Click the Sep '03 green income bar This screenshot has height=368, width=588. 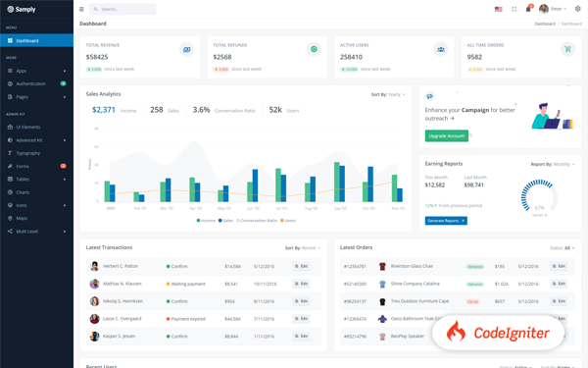[x=337, y=183]
